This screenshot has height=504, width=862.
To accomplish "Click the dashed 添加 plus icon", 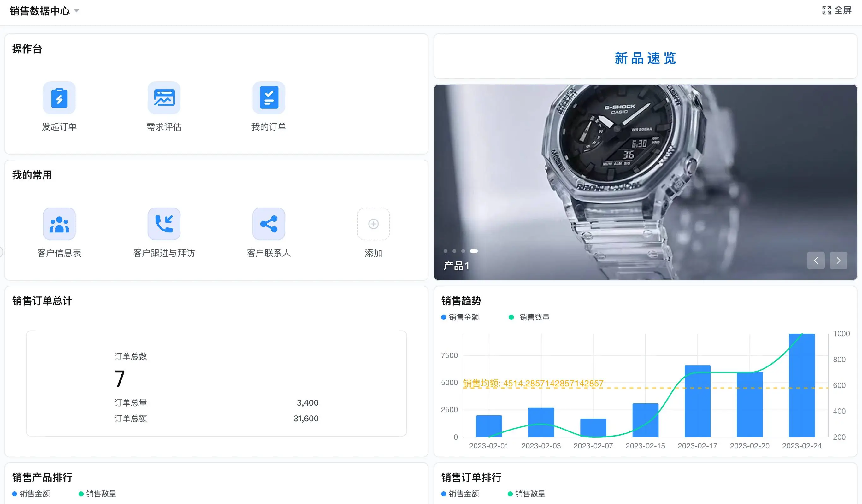I will coord(373,224).
